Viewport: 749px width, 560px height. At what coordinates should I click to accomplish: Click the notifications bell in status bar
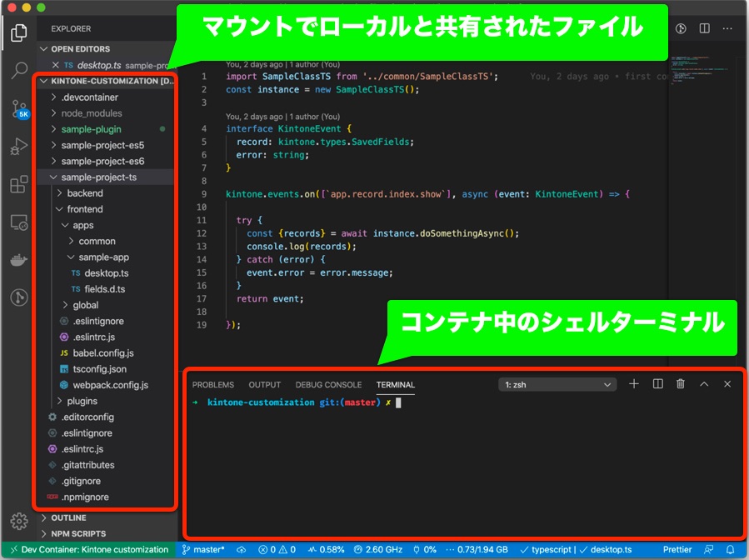click(730, 549)
